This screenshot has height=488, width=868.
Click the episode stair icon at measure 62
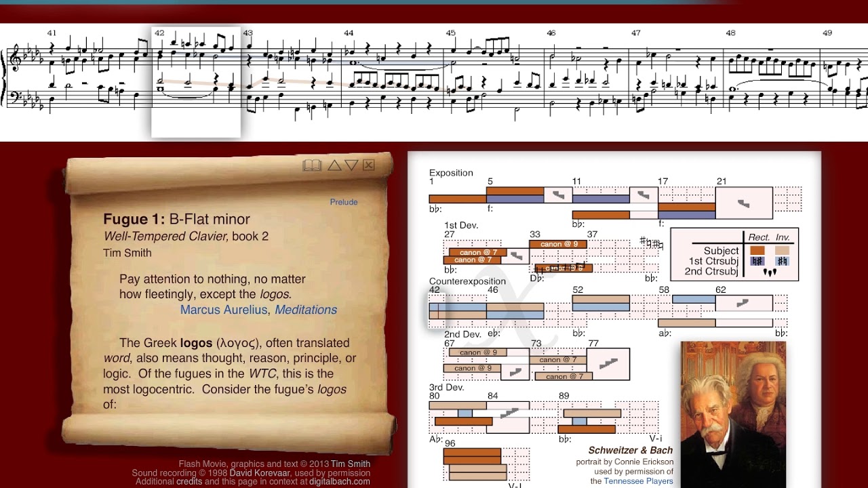point(744,303)
